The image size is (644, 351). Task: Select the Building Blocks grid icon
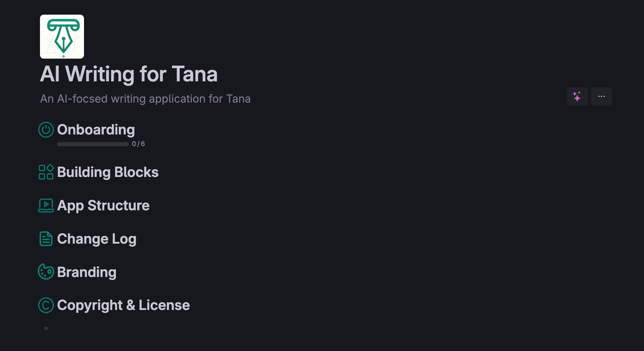point(46,172)
